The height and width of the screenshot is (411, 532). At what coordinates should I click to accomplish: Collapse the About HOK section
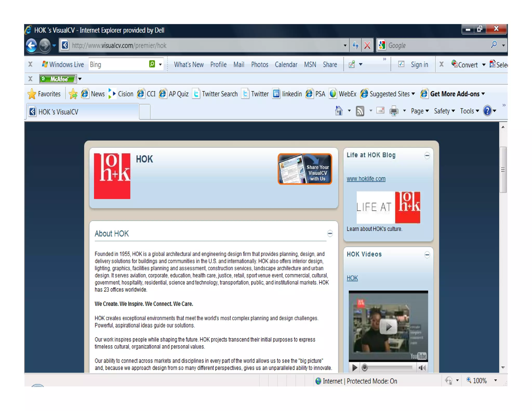pos(330,233)
